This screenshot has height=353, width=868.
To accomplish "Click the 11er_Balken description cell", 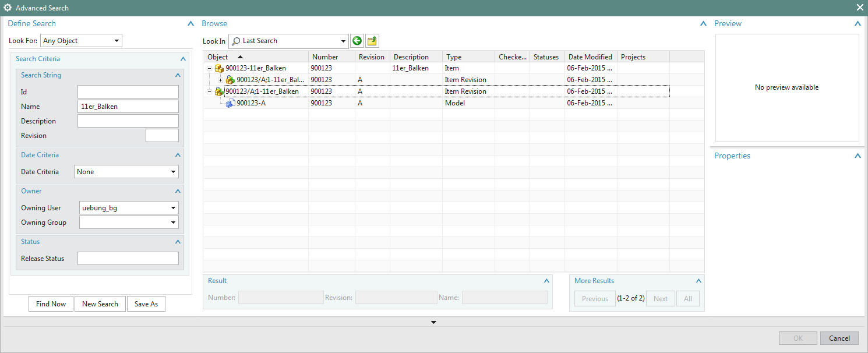I will [416, 68].
